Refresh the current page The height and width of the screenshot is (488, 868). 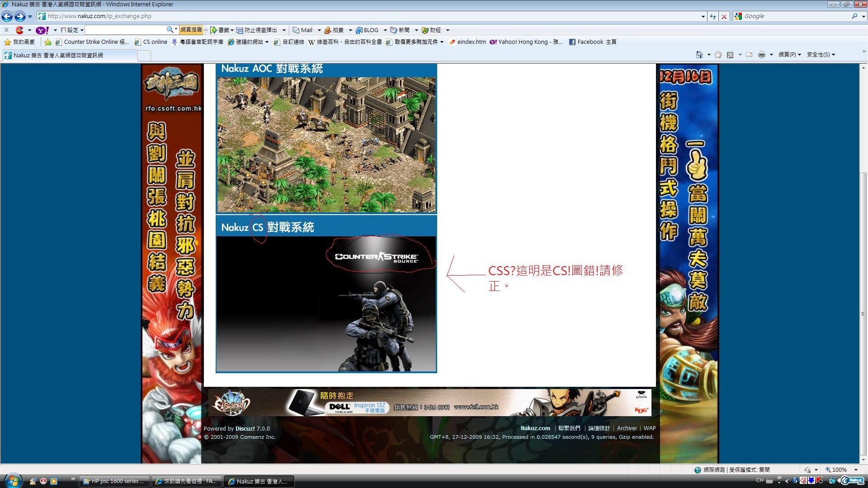713,16
